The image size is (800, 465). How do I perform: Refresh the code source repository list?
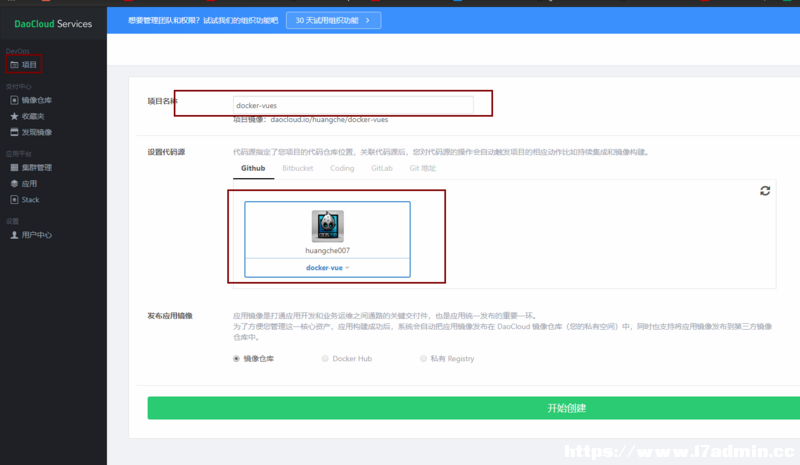click(x=765, y=191)
